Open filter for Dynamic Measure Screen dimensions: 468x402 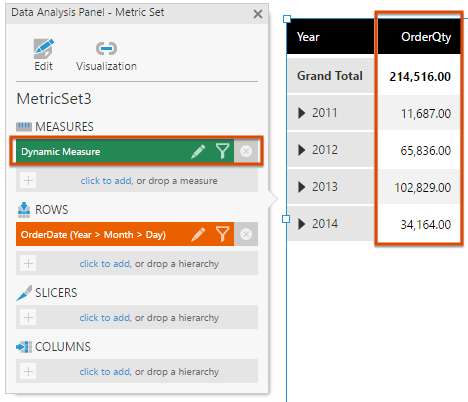click(222, 151)
